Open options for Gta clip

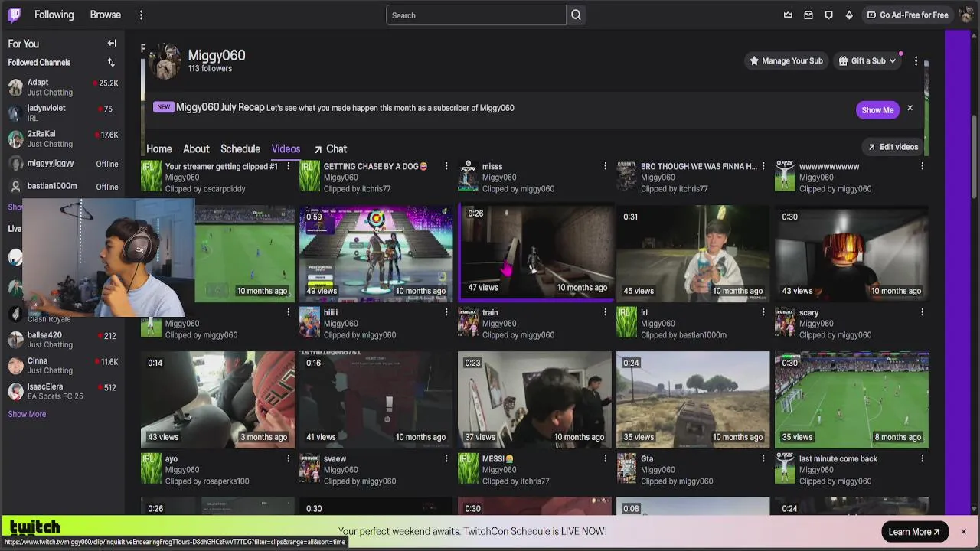coord(763,458)
